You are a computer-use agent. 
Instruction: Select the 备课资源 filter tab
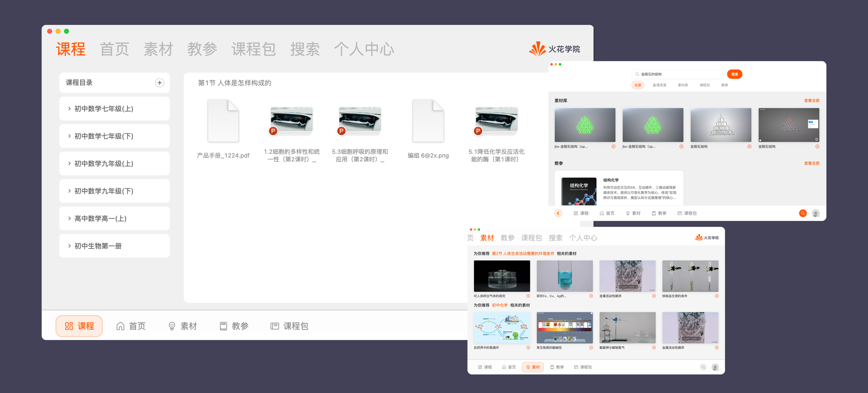click(659, 85)
